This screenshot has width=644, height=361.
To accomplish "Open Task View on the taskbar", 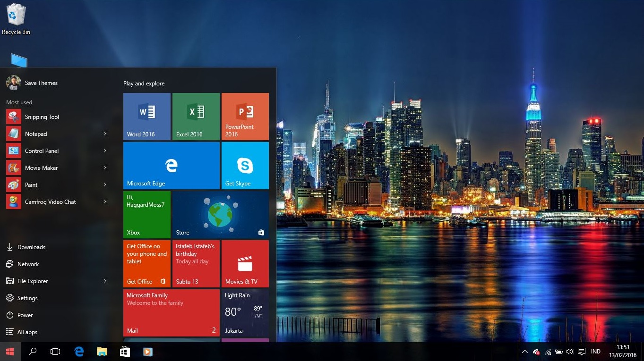I will point(55,352).
